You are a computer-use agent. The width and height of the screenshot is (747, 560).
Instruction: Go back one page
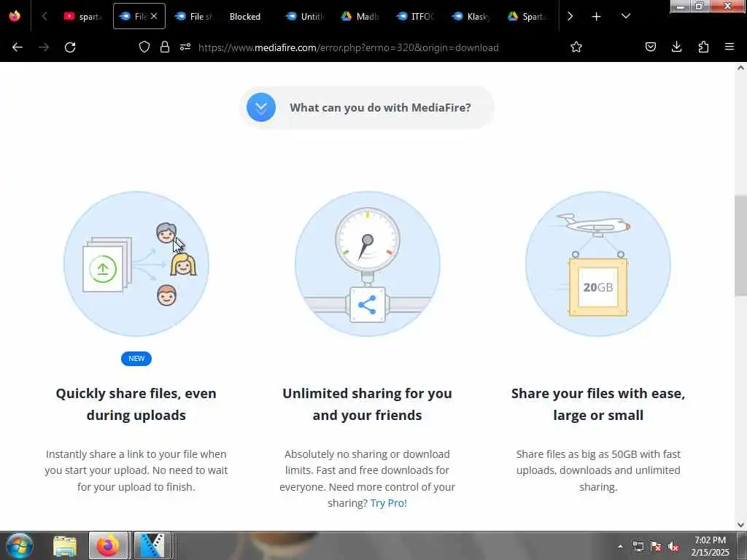click(x=18, y=47)
